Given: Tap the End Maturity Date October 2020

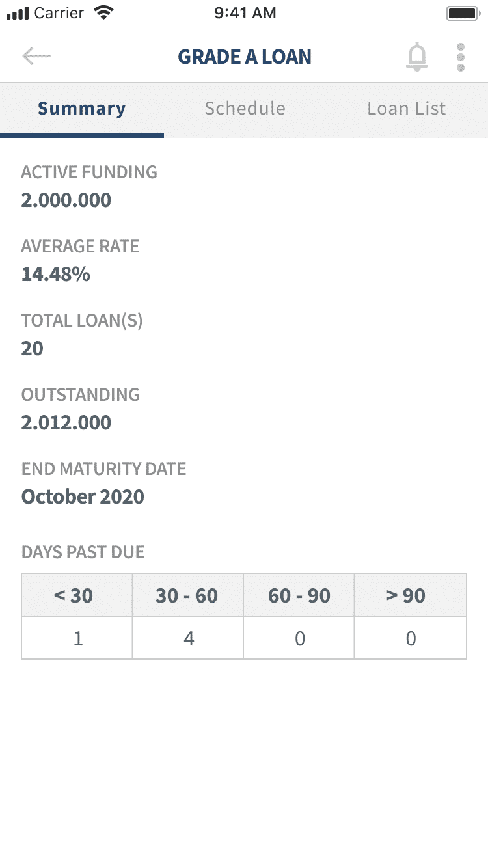Looking at the screenshot, I should click(83, 496).
